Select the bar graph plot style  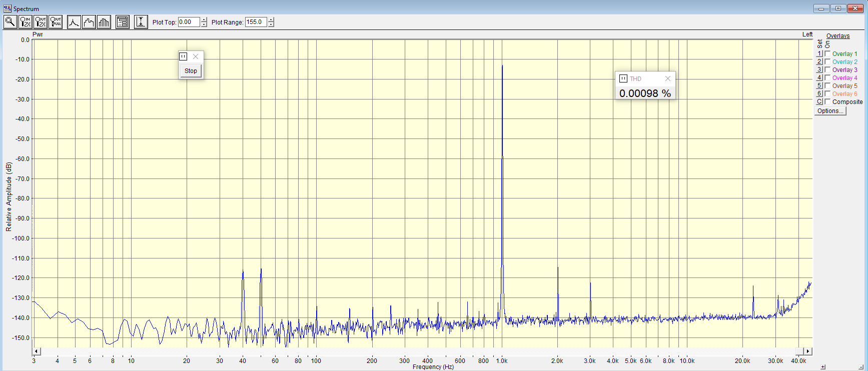(104, 22)
